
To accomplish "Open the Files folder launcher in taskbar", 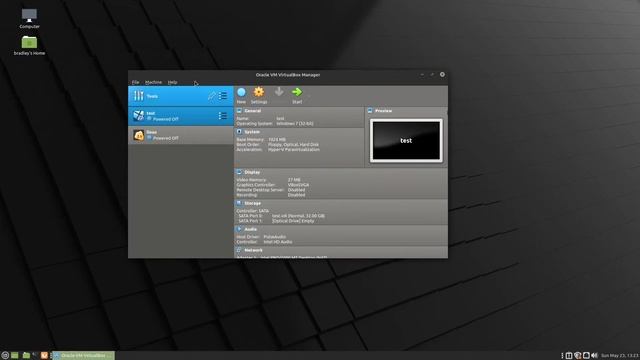I will (26, 356).
